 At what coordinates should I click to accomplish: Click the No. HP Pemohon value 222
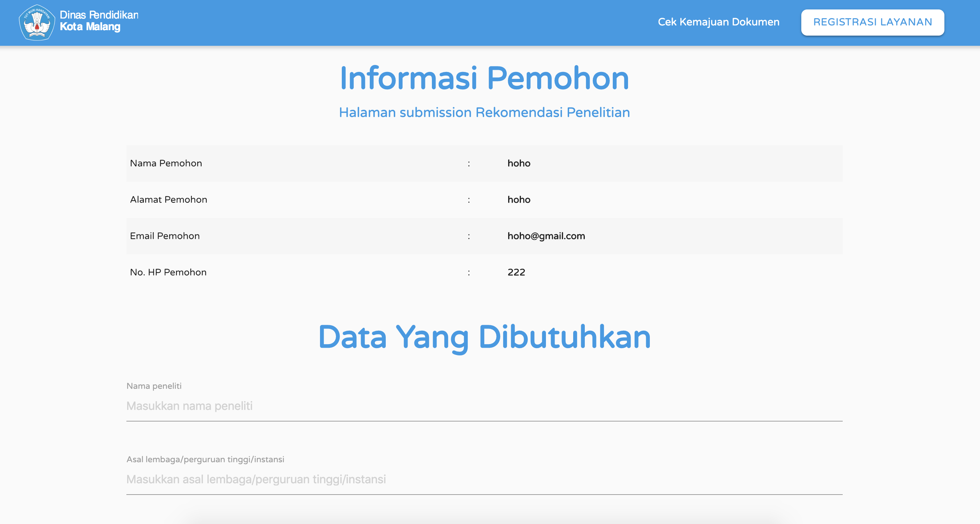coord(516,272)
